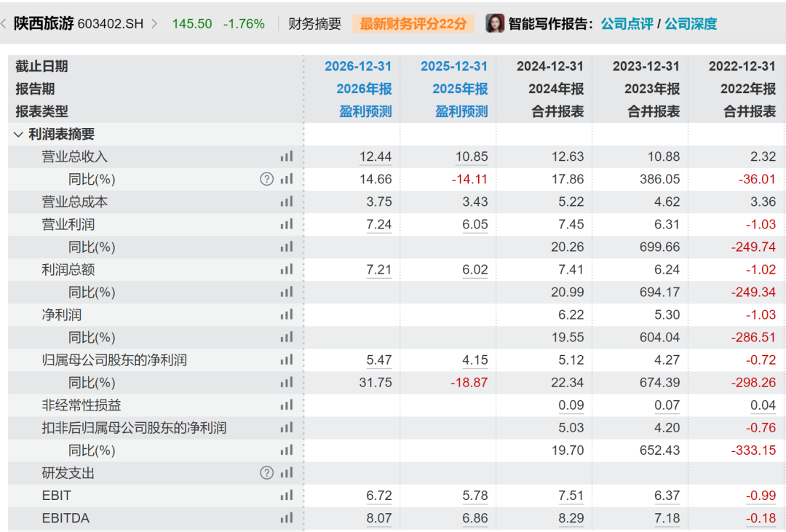Open chart icon for 归属母公司股东的净利润 row
This screenshot has width=786, height=532.
click(x=287, y=360)
